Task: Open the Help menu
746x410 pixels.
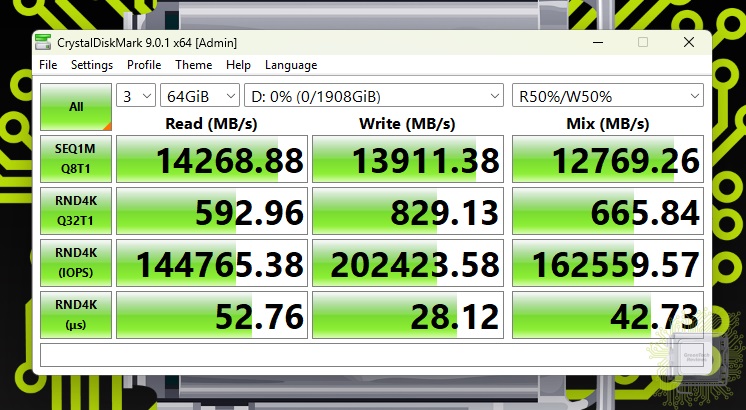Action: click(238, 65)
